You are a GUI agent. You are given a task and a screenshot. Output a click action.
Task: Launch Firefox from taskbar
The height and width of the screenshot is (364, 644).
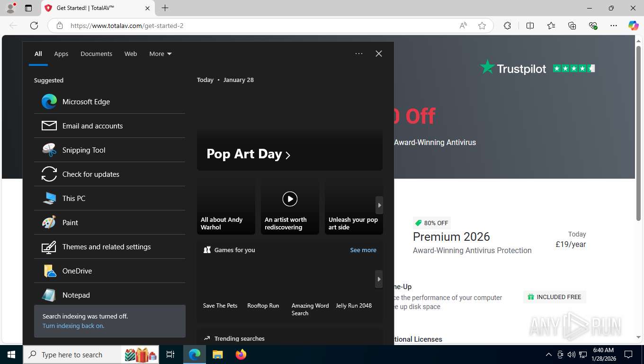[x=241, y=355]
